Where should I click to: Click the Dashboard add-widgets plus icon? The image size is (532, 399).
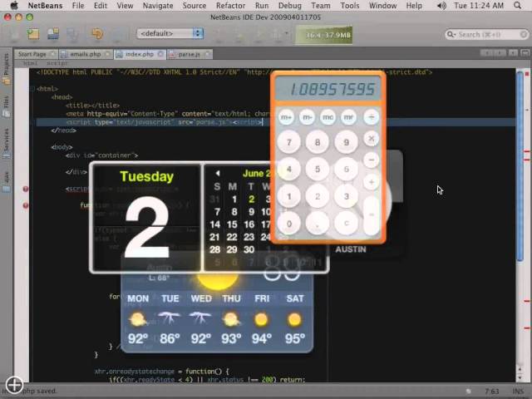point(14,384)
